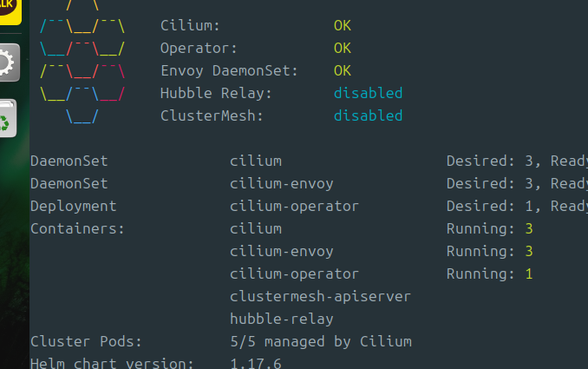The image size is (588, 369).
Task: Click the Helm chart version 1.17.6
Action: [255, 364]
